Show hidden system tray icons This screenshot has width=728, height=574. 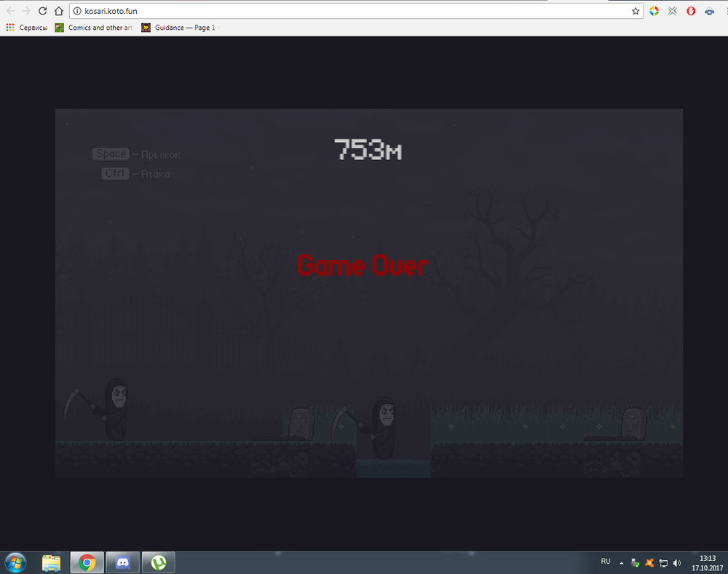pos(622,562)
